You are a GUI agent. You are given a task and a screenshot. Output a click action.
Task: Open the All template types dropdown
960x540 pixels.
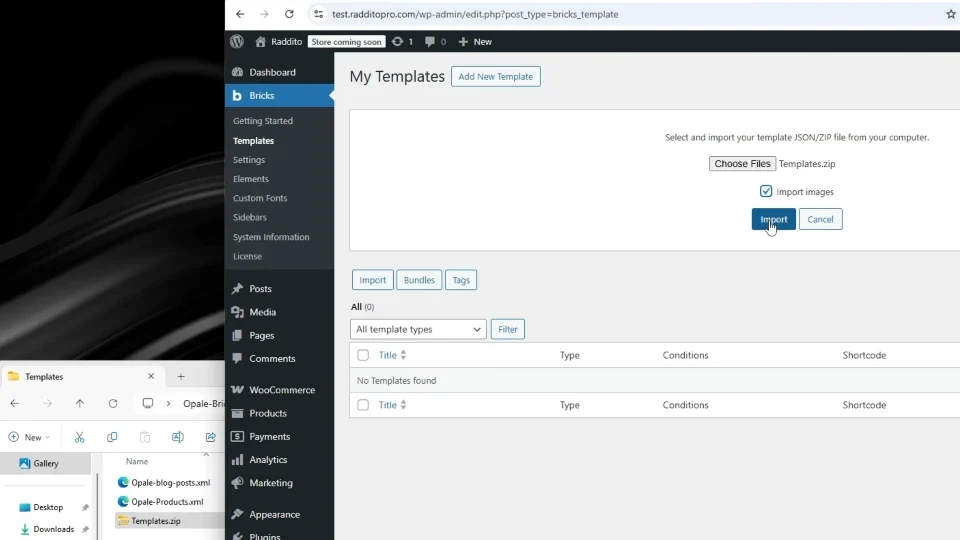tap(418, 329)
